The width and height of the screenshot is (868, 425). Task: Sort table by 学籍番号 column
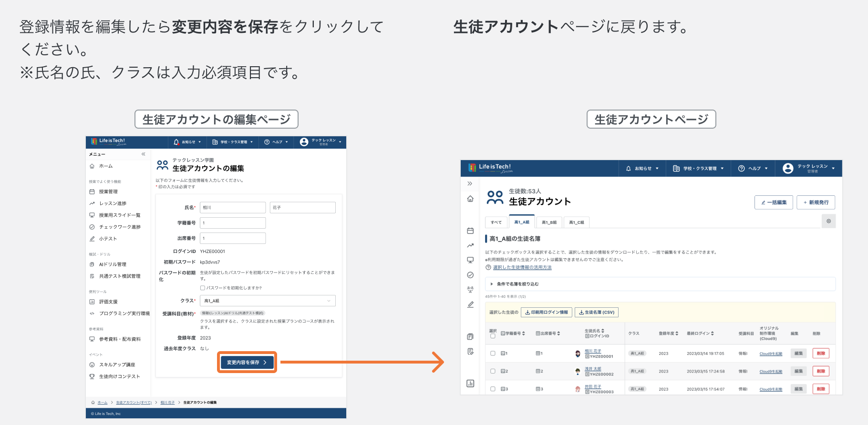click(513, 334)
